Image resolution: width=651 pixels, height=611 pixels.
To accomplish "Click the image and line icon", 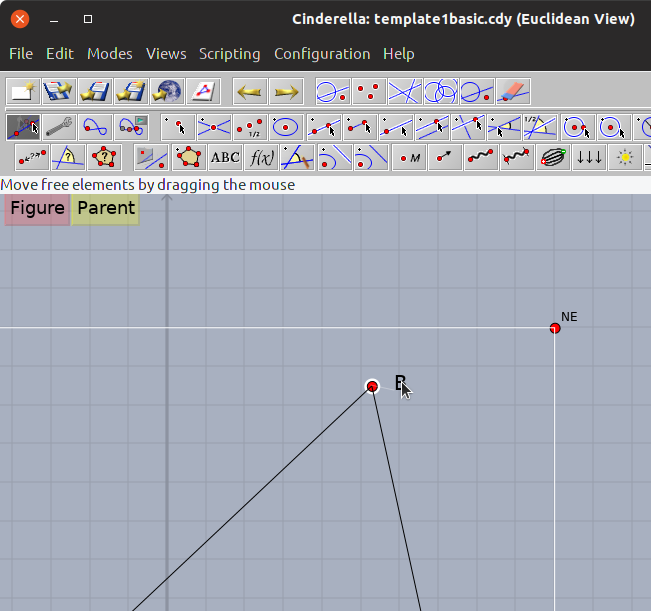I will [151, 157].
